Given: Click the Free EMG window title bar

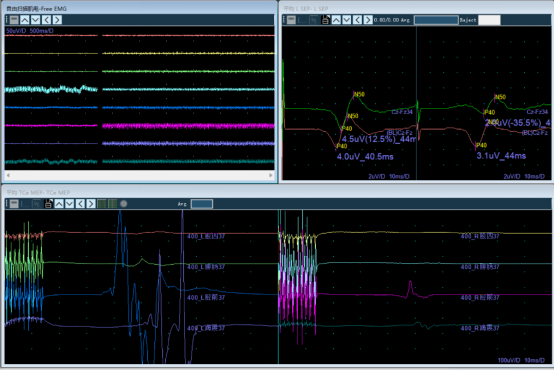Looking at the screenshot, I should tap(139, 8).
